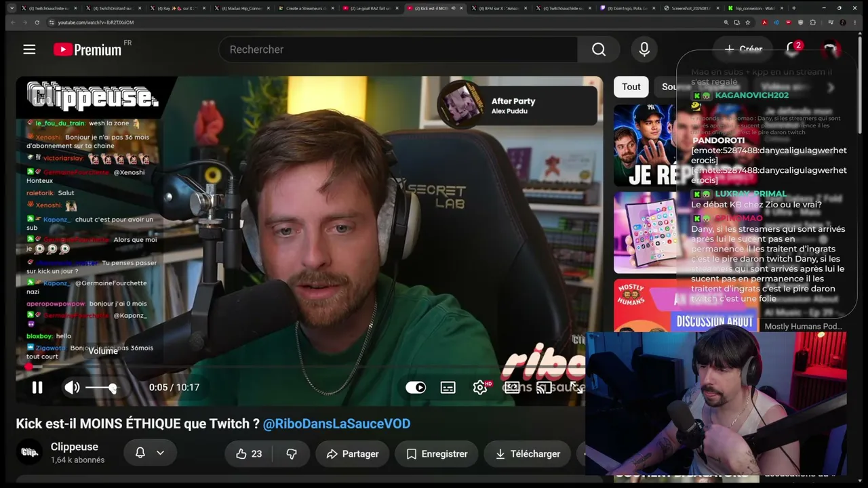Start voice search with microphone

click(x=644, y=49)
